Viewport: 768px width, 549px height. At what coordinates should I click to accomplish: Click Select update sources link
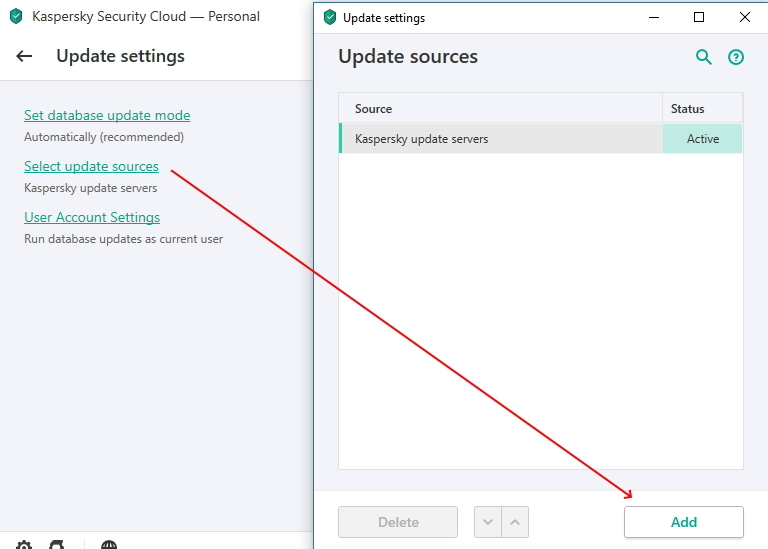point(91,166)
